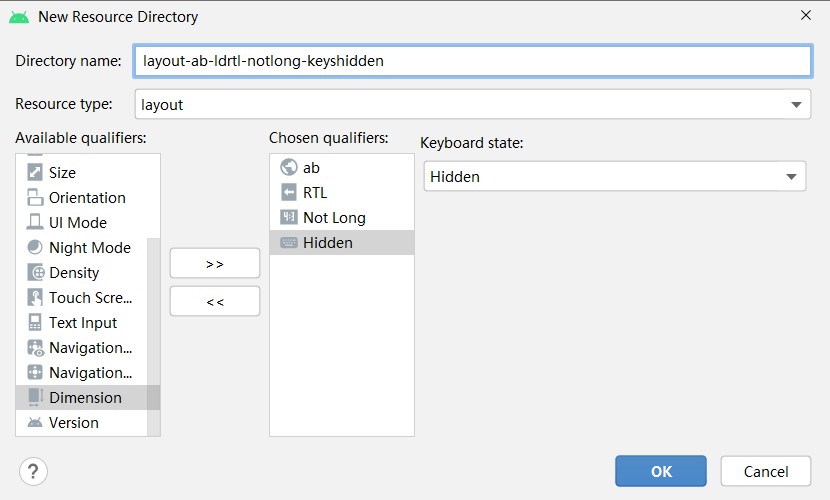Click the Directory name text field
The width and height of the screenshot is (830, 500).
[x=473, y=61]
